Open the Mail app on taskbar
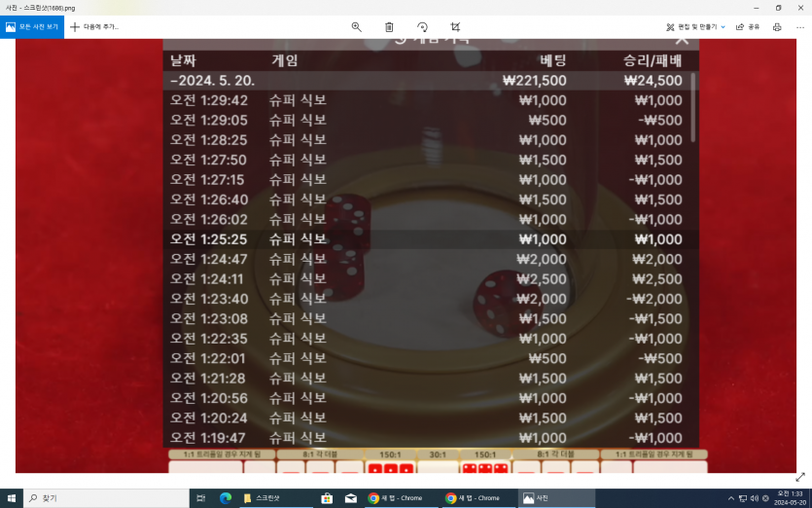Image resolution: width=812 pixels, height=508 pixels. click(x=351, y=498)
